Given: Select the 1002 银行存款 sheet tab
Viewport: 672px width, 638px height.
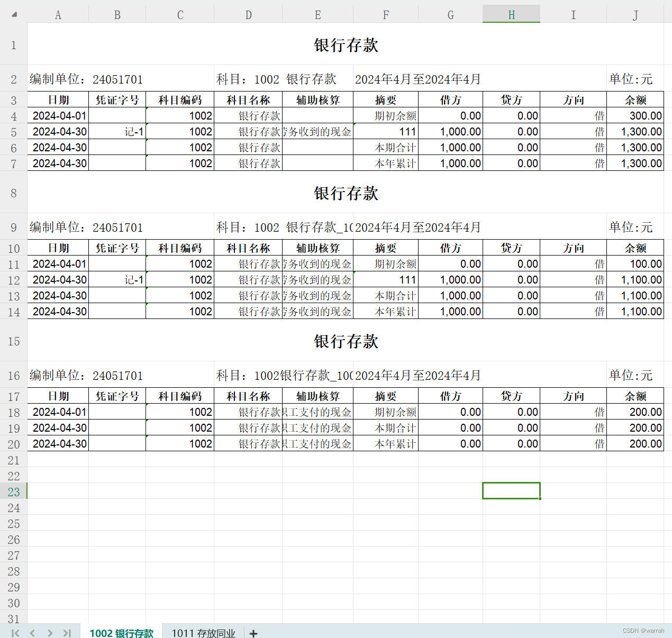Looking at the screenshot, I should point(122,633).
